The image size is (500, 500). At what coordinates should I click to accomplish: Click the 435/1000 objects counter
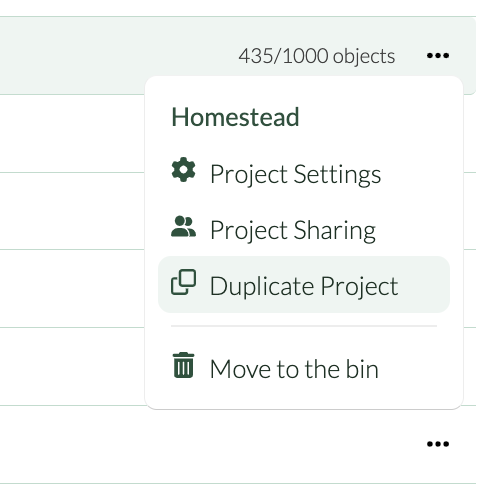317,56
